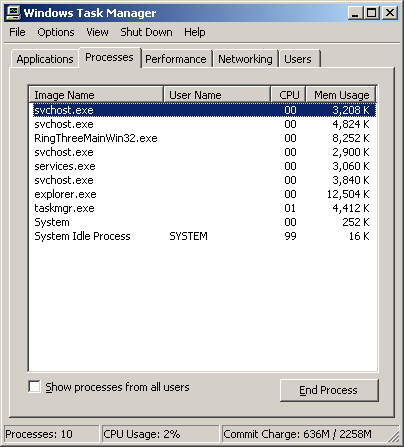
Task: Switch to the Applications tab
Action: point(45,59)
